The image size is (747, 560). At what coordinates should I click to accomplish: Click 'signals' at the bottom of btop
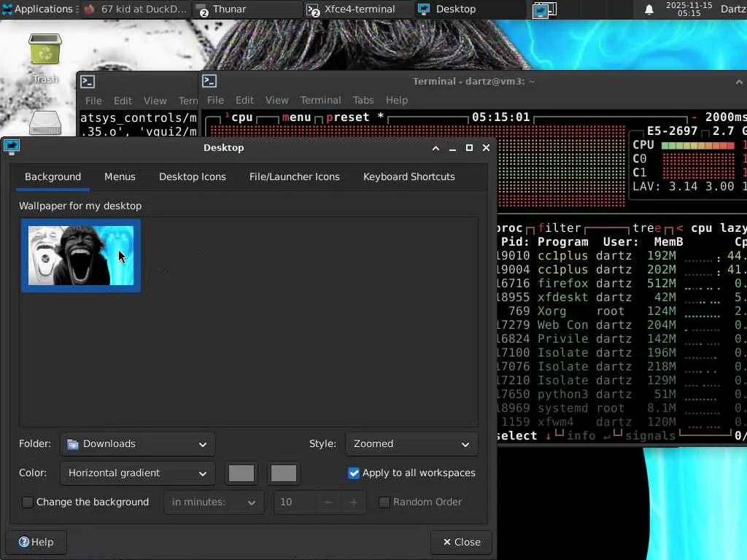(x=650, y=436)
